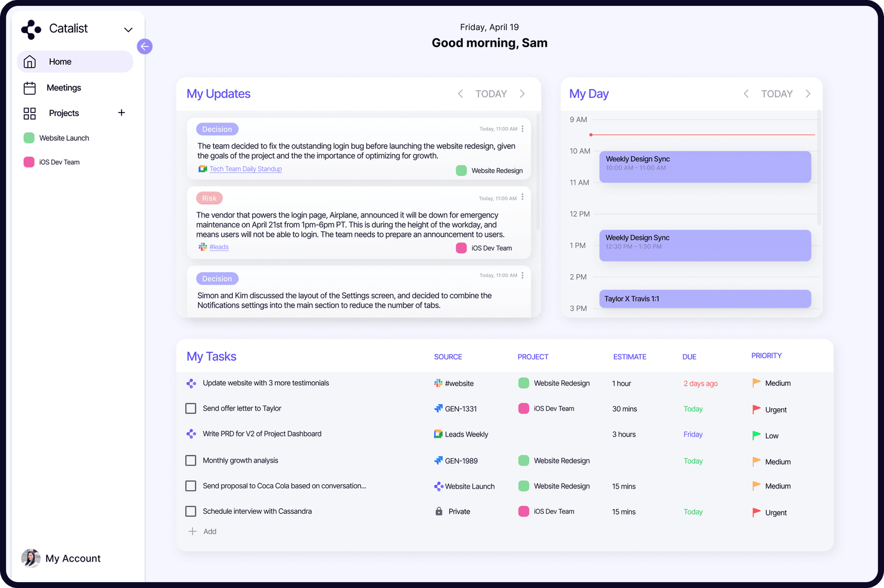Image resolution: width=884 pixels, height=588 pixels.
Task: Expand the Catalist workspace dropdown
Action: pyautogui.click(x=128, y=29)
